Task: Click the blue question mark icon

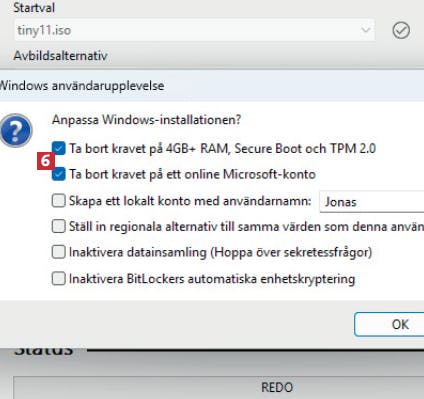Action: (15, 130)
